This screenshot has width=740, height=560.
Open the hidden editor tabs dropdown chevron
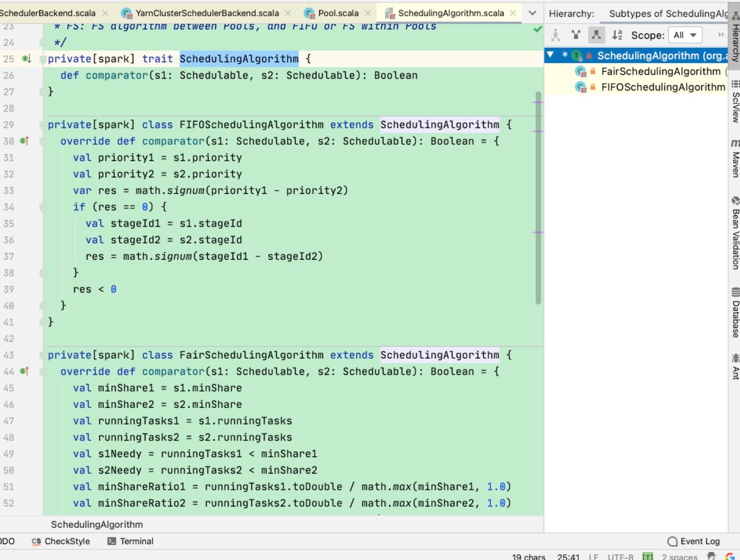tap(532, 13)
